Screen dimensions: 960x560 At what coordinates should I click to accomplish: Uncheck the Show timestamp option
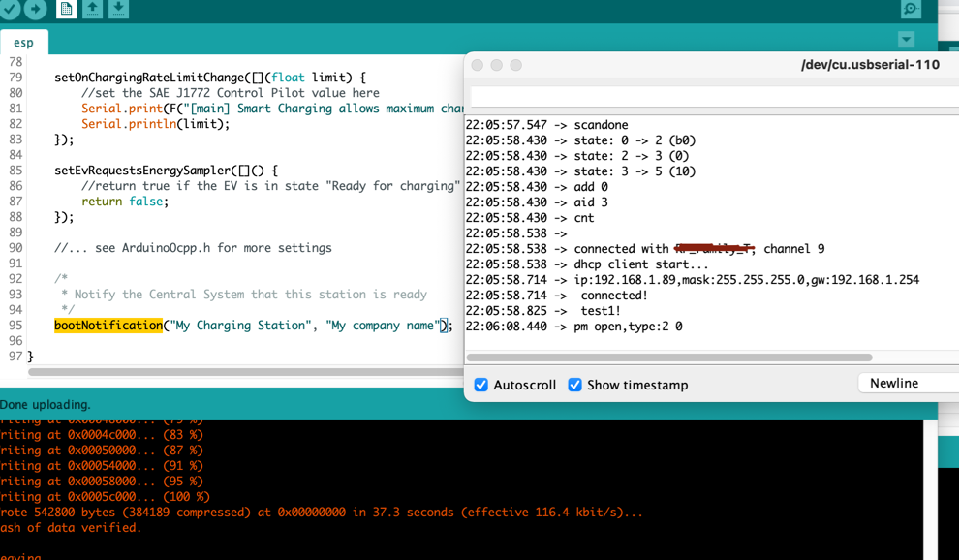point(574,385)
